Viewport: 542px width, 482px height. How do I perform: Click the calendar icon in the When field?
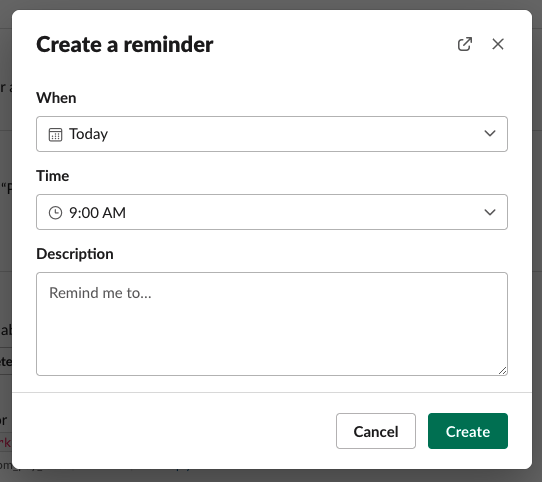coord(55,135)
